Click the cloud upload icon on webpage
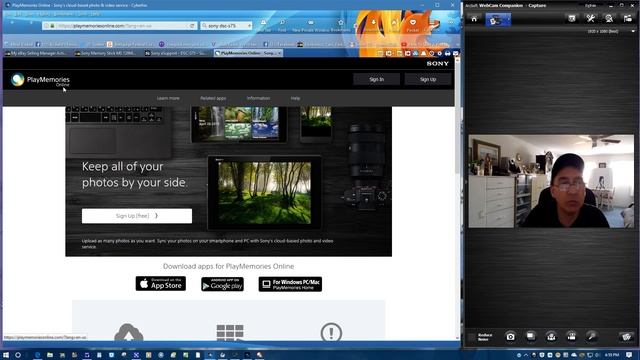This screenshot has height=360, width=640. pos(129,332)
